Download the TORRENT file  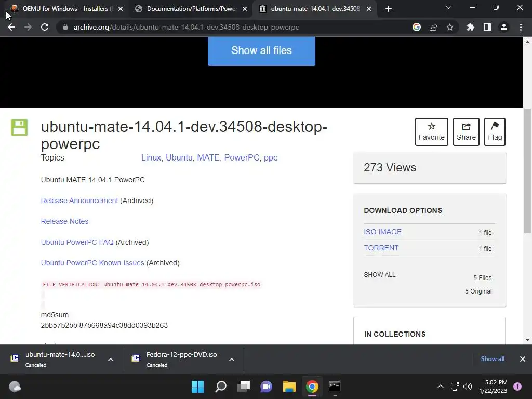[x=381, y=248]
